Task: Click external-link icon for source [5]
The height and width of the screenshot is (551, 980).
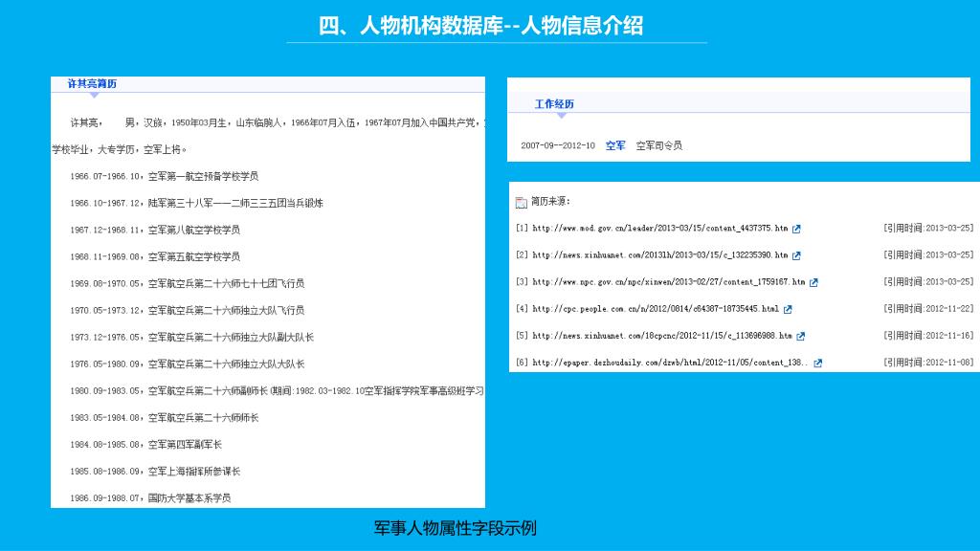Action: pyautogui.click(x=801, y=336)
